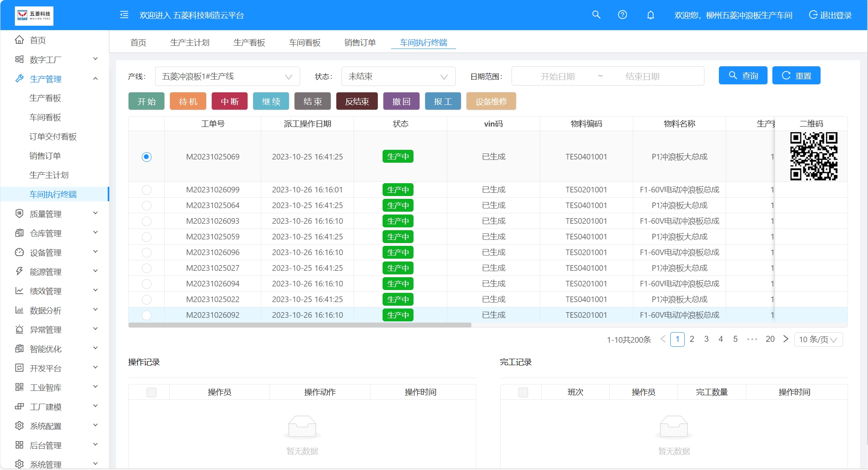868x470 pixels.
Task: Click the 报工 button
Action: [x=443, y=101]
